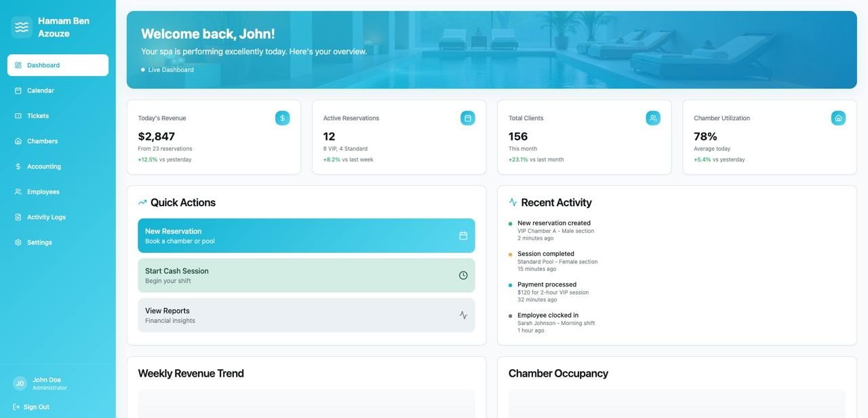Click the $2,847 revenue value
This screenshot has width=868, height=418.
click(157, 136)
